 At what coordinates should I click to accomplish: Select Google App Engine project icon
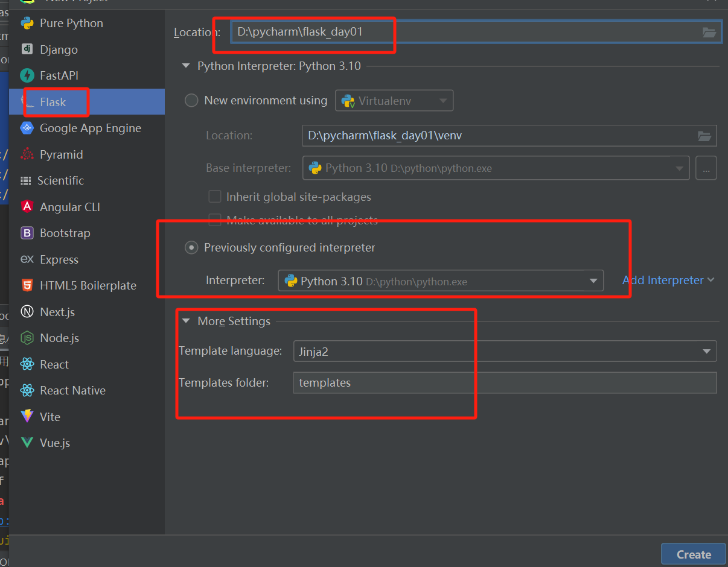click(x=27, y=128)
